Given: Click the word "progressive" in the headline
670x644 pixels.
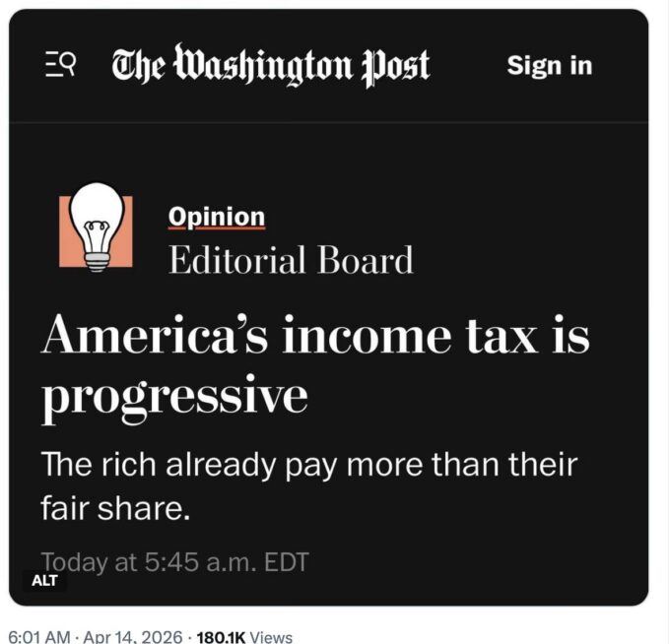Looking at the screenshot, I should pyautogui.click(x=174, y=396).
